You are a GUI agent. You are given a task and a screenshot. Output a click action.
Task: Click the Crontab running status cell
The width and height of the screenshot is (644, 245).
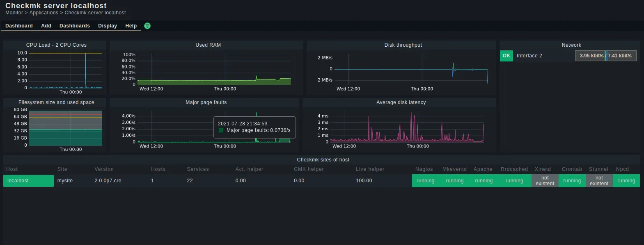click(572, 181)
